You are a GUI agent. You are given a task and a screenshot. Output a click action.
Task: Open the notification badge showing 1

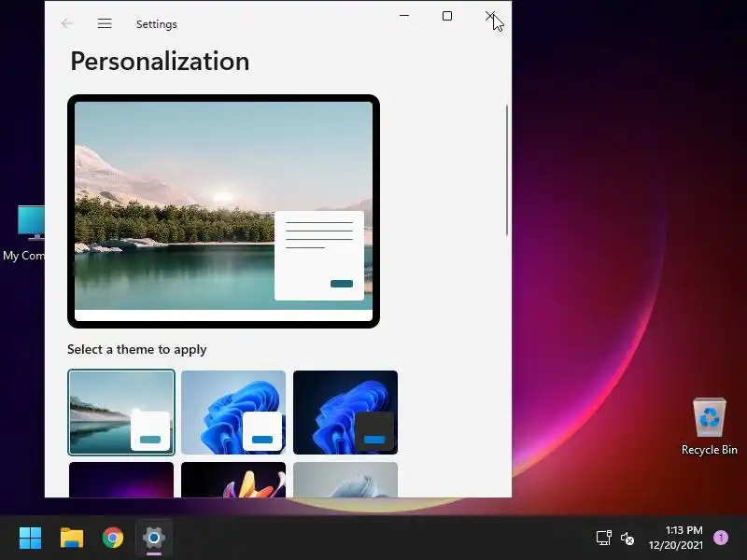(x=721, y=538)
